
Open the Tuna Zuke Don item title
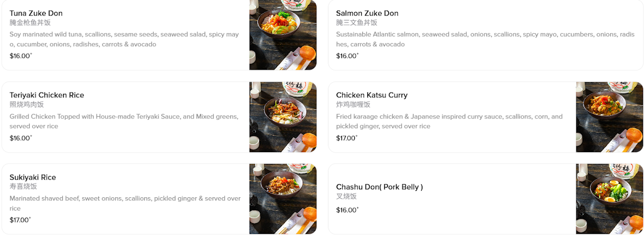click(36, 13)
